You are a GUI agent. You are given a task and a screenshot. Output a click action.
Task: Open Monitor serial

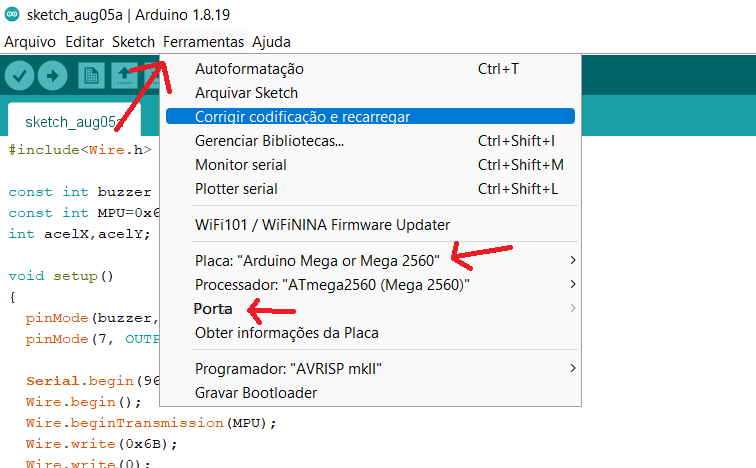point(370,165)
